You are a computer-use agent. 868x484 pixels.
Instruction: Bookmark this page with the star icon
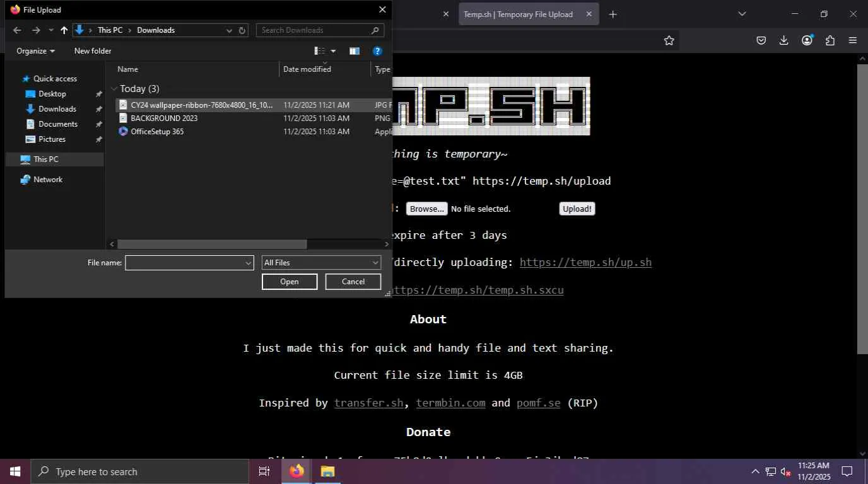pyautogui.click(x=669, y=40)
